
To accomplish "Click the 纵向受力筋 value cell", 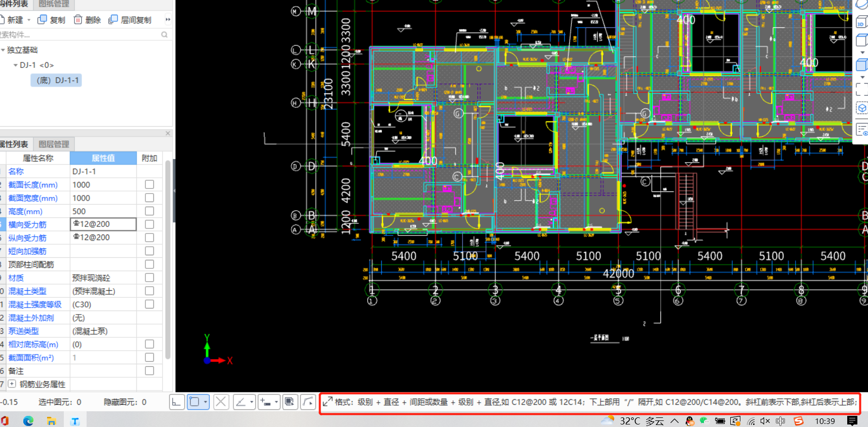I will click(103, 238).
